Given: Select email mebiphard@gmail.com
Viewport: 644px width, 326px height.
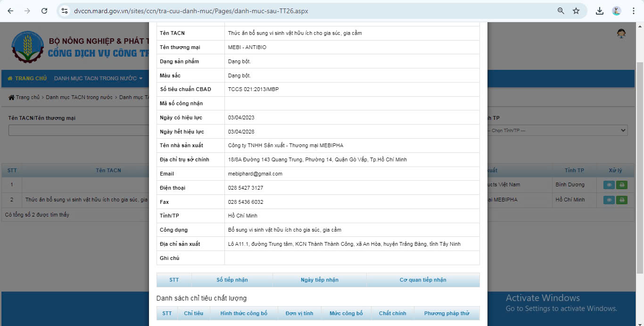Looking at the screenshot, I should pyautogui.click(x=255, y=174).
